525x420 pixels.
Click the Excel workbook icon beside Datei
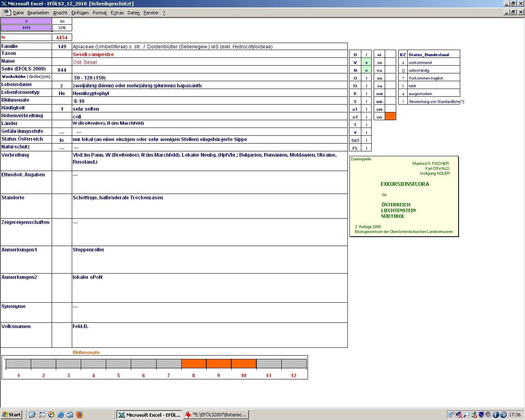[7, 12]
